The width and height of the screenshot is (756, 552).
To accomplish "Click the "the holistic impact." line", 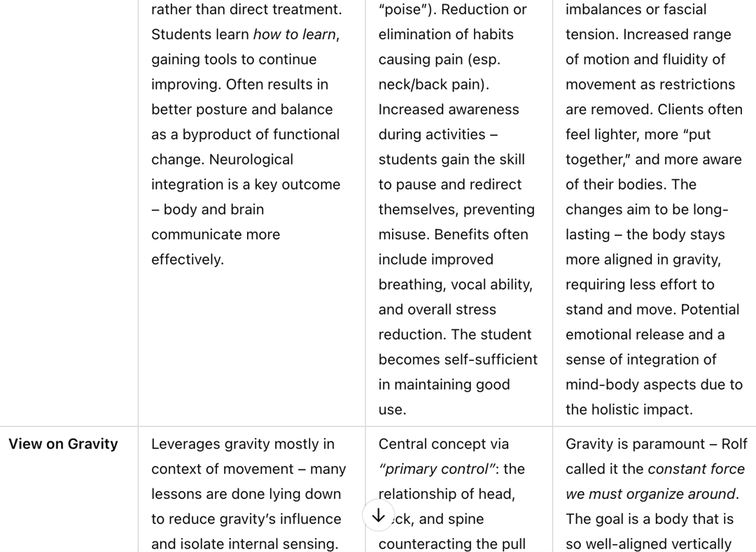I will click(x=629, y=409).
